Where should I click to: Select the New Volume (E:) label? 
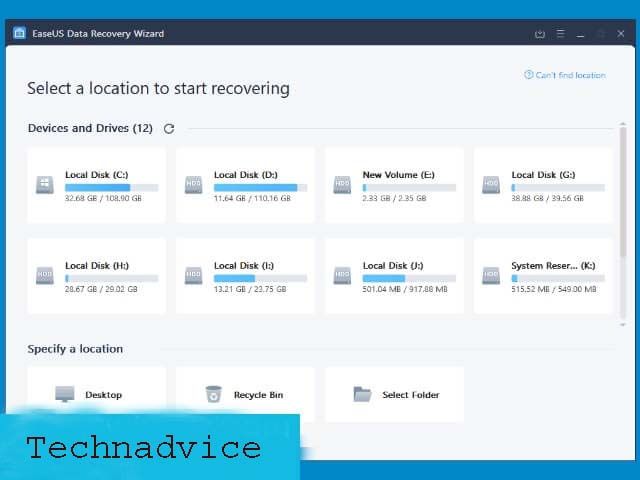pyautogui.click(x=399, y=175)
